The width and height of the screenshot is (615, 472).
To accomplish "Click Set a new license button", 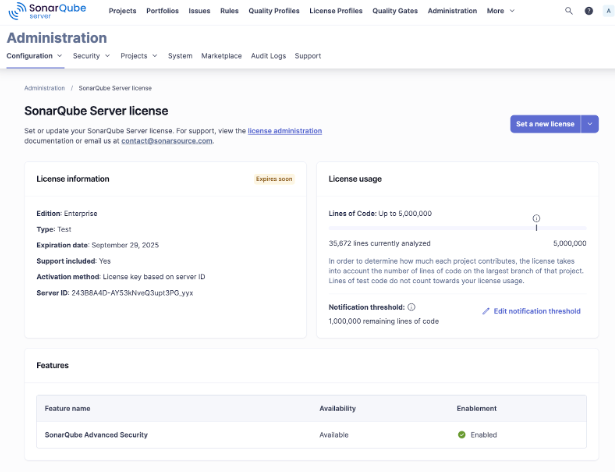I will coord(545,124).
